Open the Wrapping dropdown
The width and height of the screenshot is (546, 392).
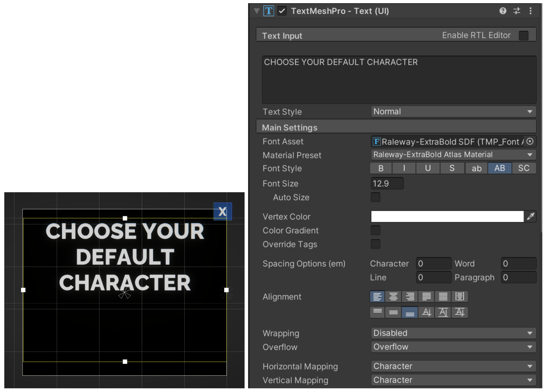[453, 333]
